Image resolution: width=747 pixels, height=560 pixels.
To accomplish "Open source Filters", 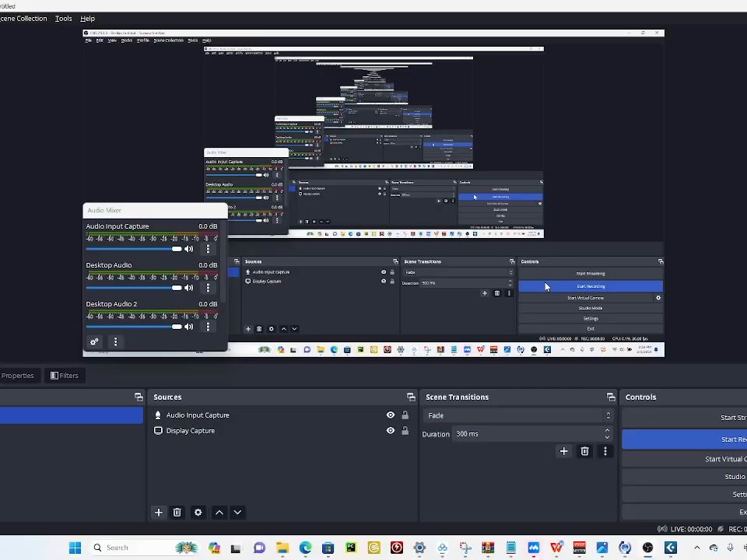I will [65, 375].
